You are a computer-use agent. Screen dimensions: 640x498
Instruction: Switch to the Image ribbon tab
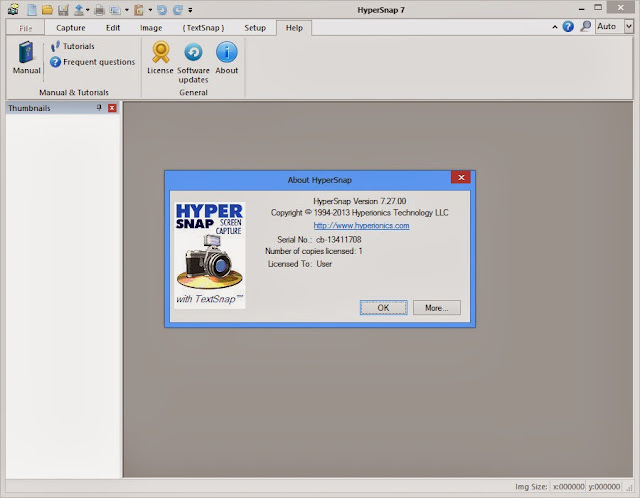coord(151,28)
